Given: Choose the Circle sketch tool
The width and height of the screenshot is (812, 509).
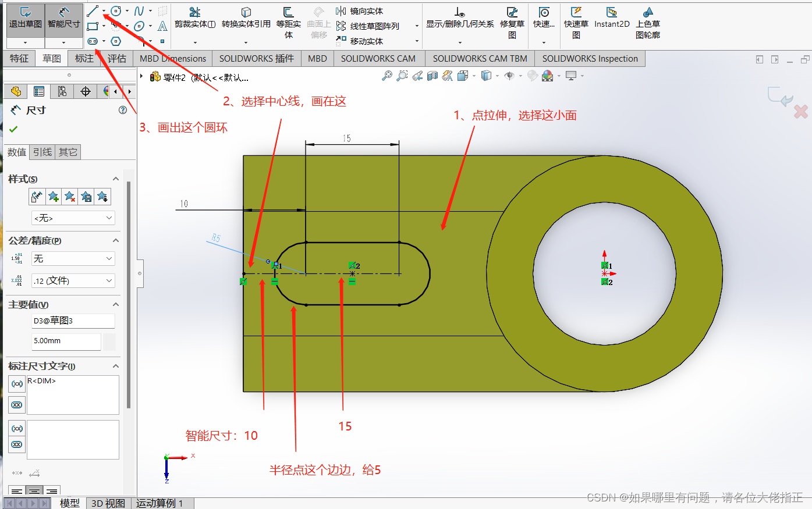Looking at the screenshot, I should tap(116, 10).
